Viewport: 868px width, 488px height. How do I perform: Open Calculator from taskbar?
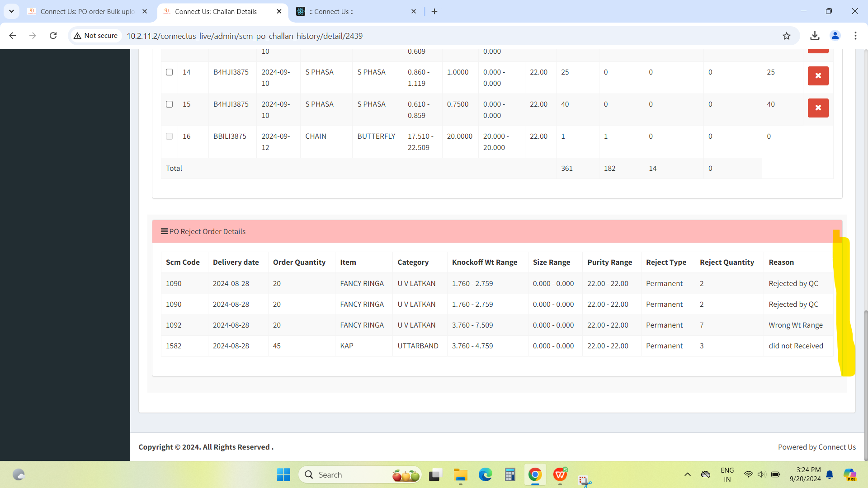coord(510,475)
